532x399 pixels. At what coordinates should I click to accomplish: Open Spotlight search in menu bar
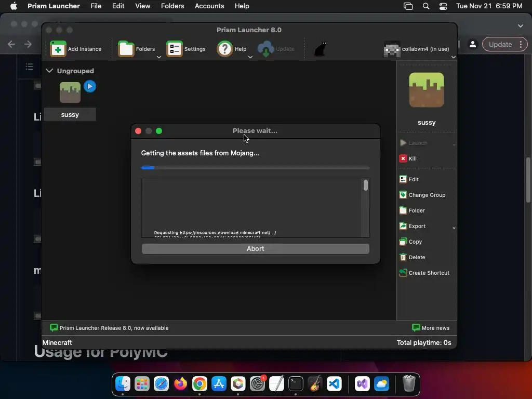pos(426,6)
